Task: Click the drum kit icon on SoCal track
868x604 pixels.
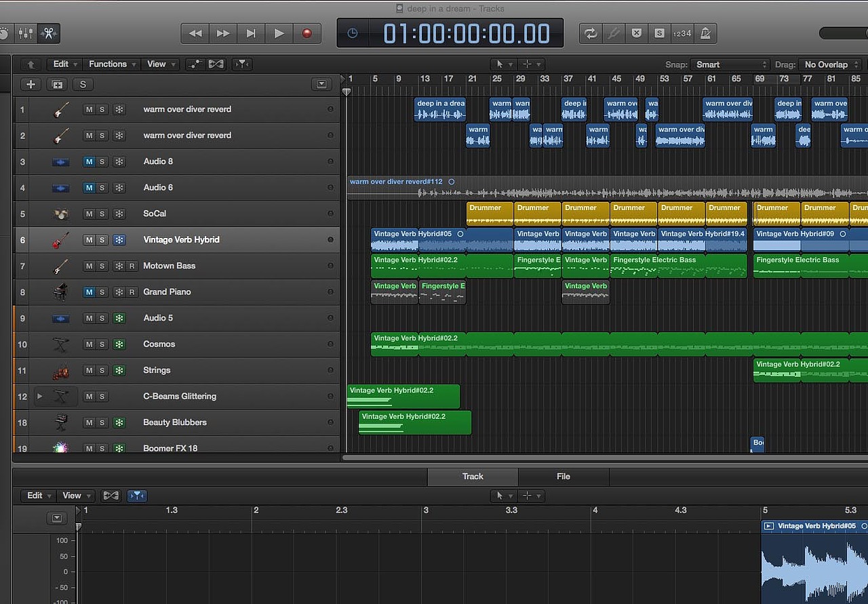Action: [61, 214]
